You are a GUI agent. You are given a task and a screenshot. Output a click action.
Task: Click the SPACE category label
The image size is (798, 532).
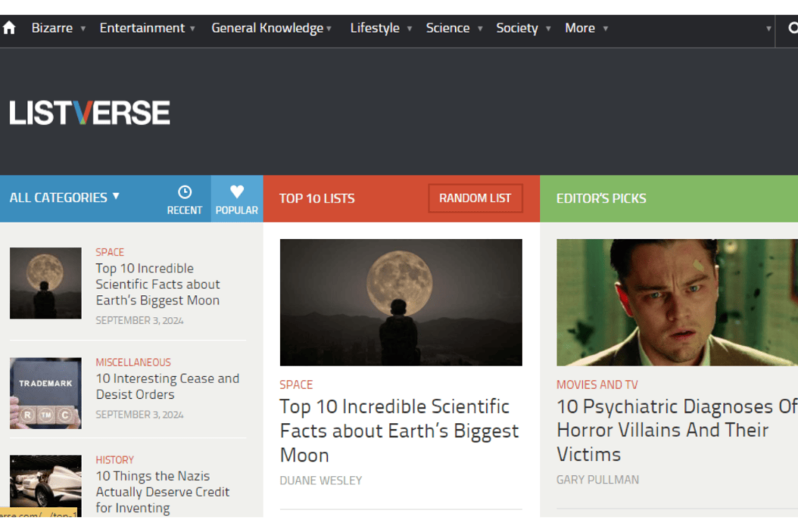point(295,384)
